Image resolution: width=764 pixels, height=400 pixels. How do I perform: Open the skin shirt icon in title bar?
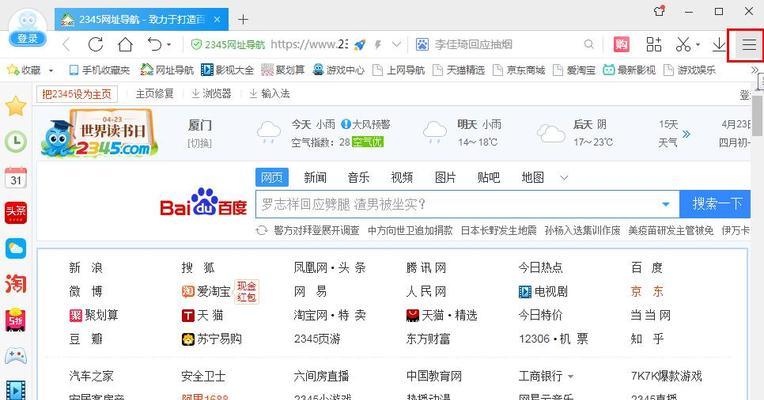click(659, 11)
